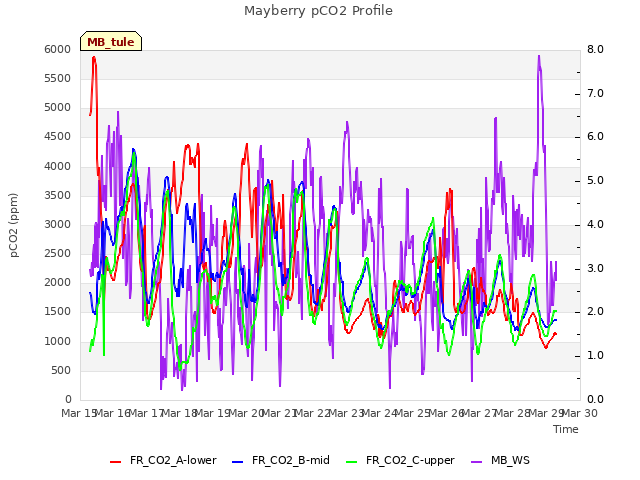Click the red peak near 5900 ppm
Image resolution: width=640 pixels, height=480 pixels.
click(94, 58)
